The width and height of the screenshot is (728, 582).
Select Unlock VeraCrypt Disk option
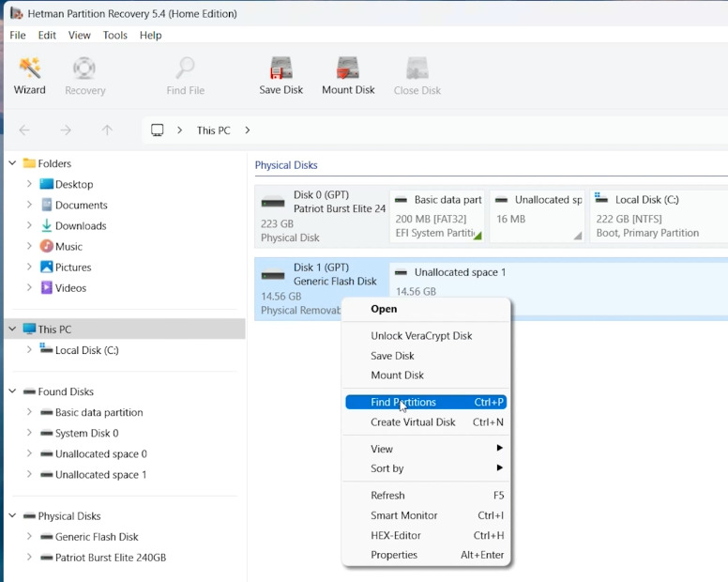pyautogui.click(x=426, y=336)
